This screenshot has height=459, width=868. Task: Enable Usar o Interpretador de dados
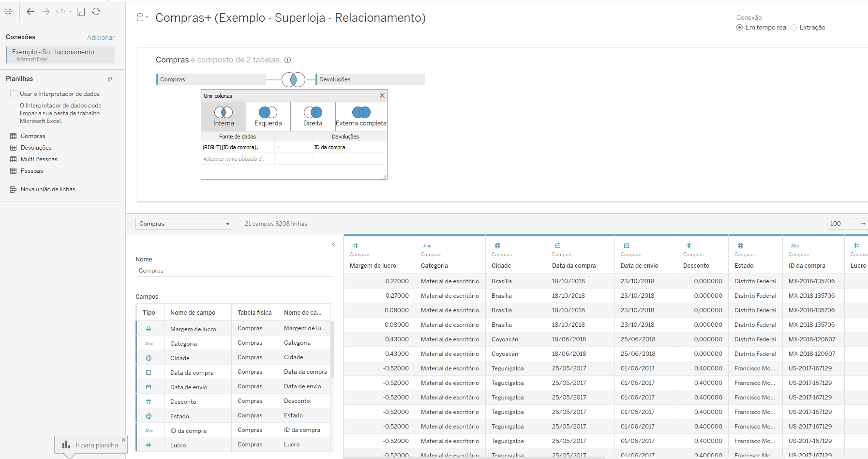(14, 94)
